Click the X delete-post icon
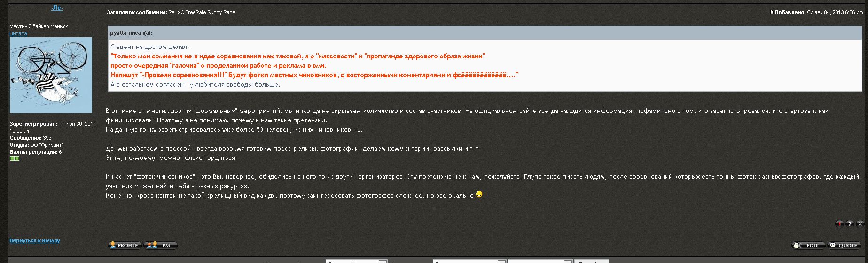The width and height of the screenshot is (868, 263). point(860,224)
